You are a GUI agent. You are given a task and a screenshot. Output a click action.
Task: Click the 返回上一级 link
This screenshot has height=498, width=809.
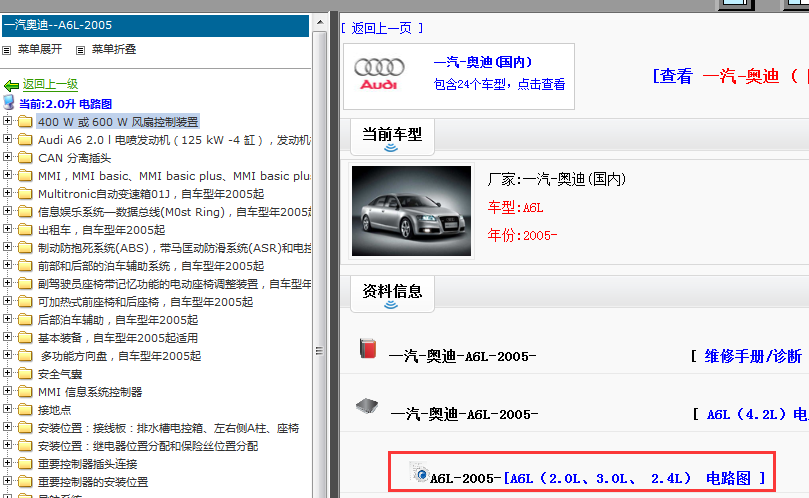50,84
